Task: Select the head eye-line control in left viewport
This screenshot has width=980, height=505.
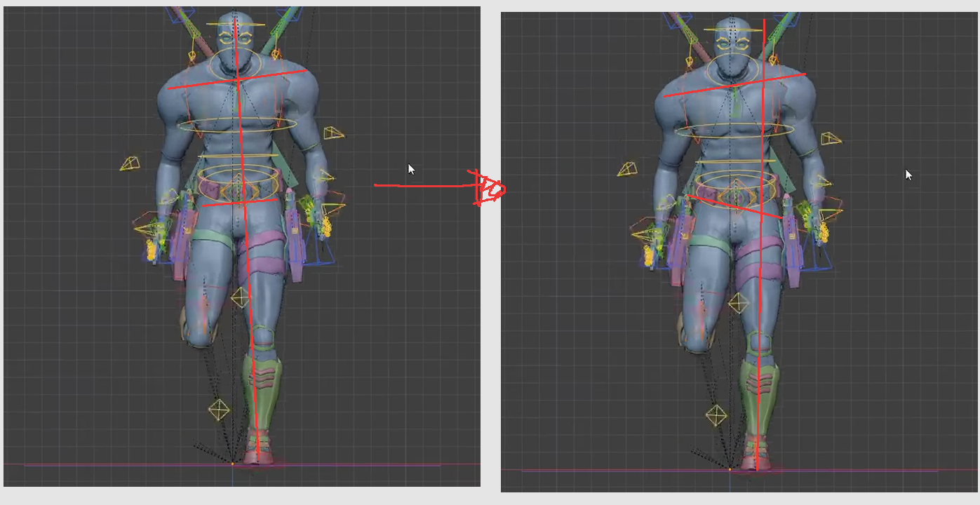Action: (236, 25)
